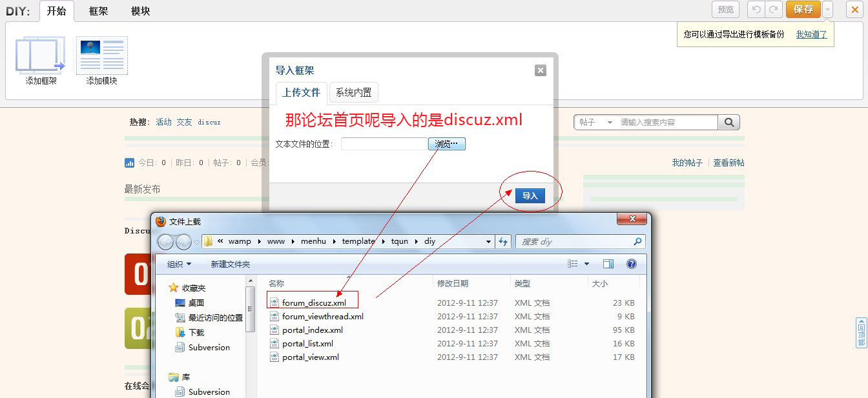The height and width of the screenshot is (398, 868).
Task: Click the change view icon
Action: [573, 264]
